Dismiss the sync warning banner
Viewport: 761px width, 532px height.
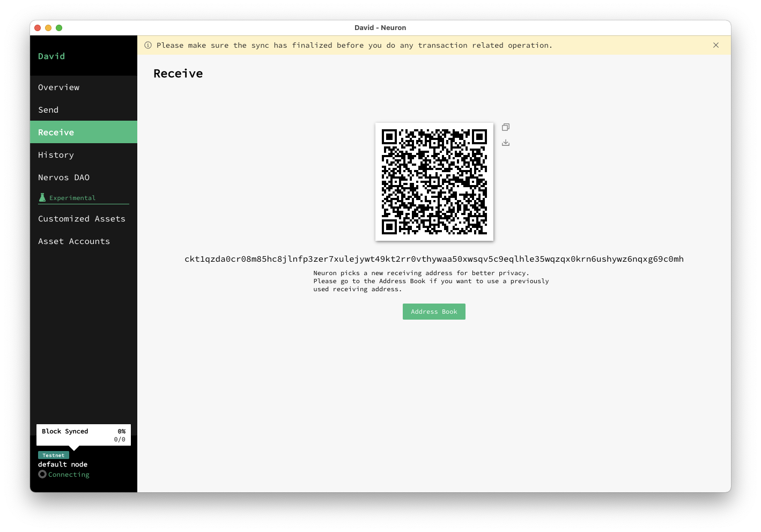(x=716, y=45)
